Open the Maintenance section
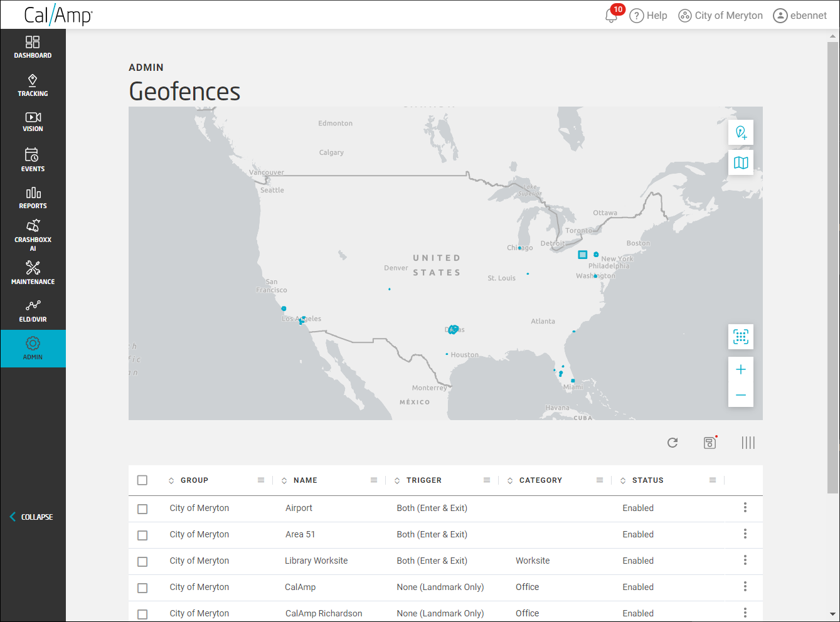This screenshot has height=622, width=840. 33,273
